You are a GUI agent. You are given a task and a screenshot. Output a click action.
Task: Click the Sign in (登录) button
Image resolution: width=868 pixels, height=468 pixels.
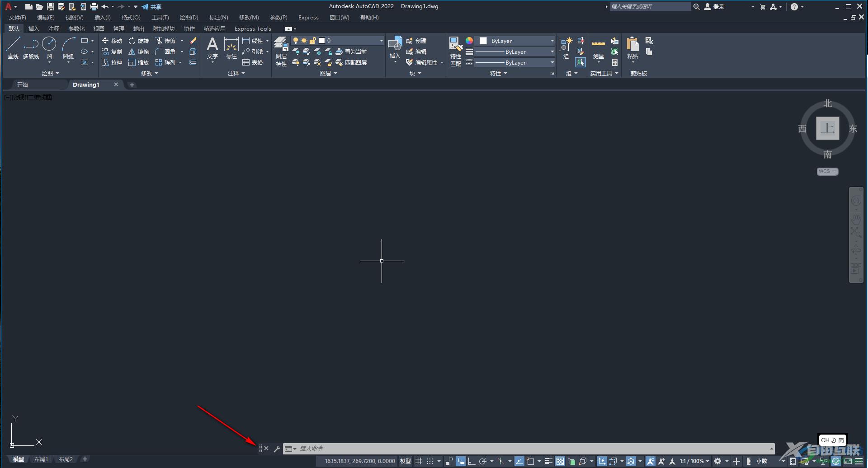pos(714,7)
